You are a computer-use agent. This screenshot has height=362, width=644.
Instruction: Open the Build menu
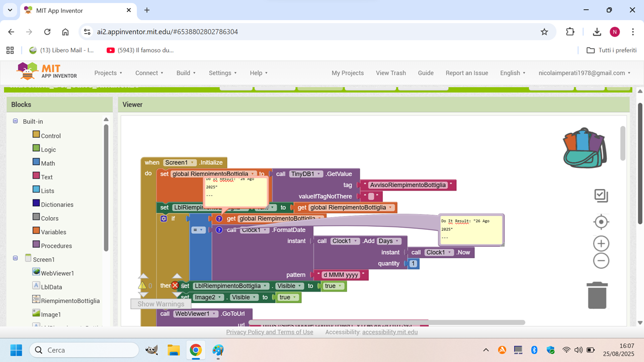click(x=186, y=73)
